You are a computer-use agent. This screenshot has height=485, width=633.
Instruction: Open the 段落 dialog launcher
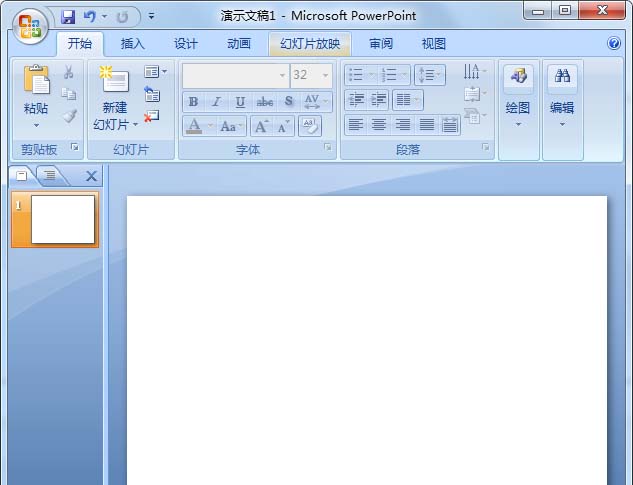click(x=486, y=147)
